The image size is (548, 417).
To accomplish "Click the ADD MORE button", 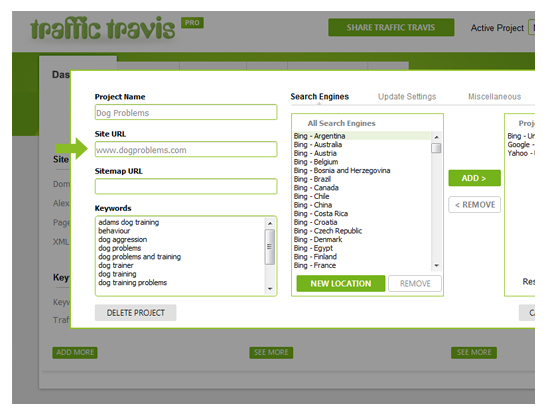I will click(x=75, y=352).
